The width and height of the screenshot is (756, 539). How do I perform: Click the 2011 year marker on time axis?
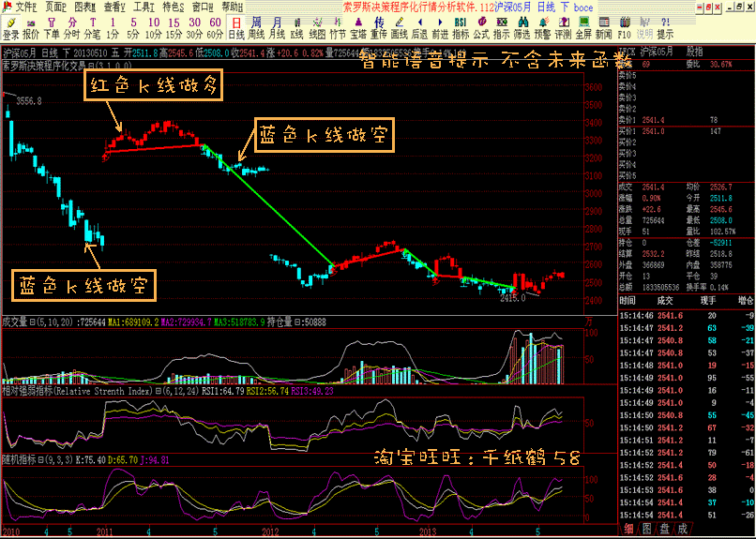105,532
